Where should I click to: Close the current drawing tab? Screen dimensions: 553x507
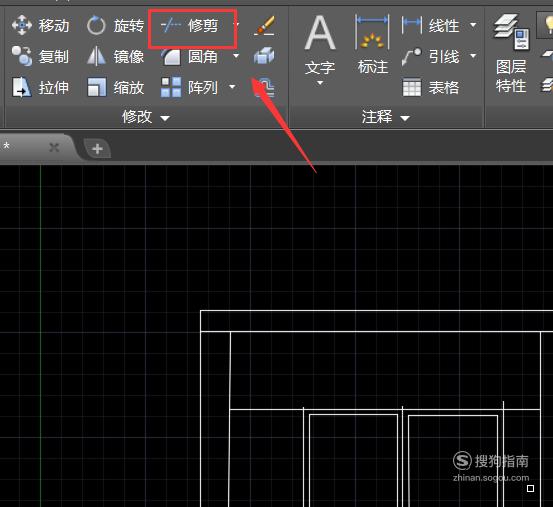click(54, 147)
